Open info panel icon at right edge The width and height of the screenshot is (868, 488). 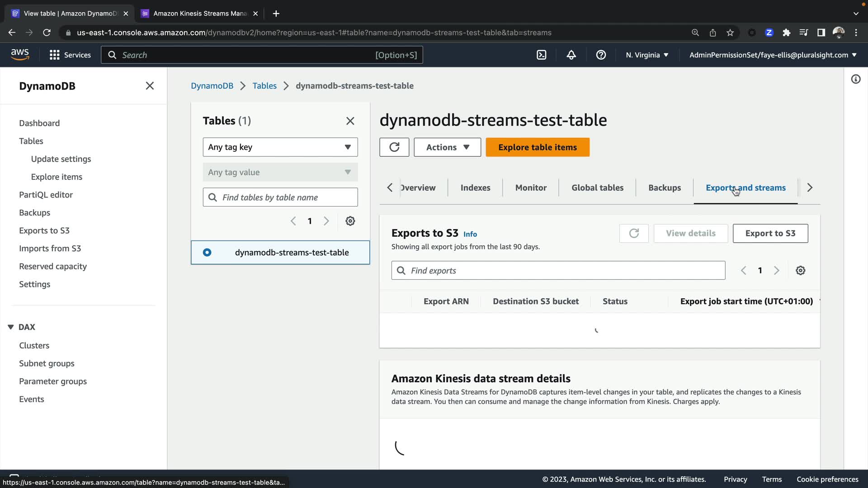[855, 80]
